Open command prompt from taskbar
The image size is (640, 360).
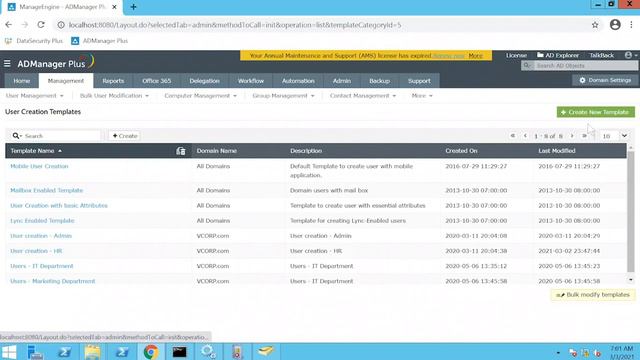180,351
